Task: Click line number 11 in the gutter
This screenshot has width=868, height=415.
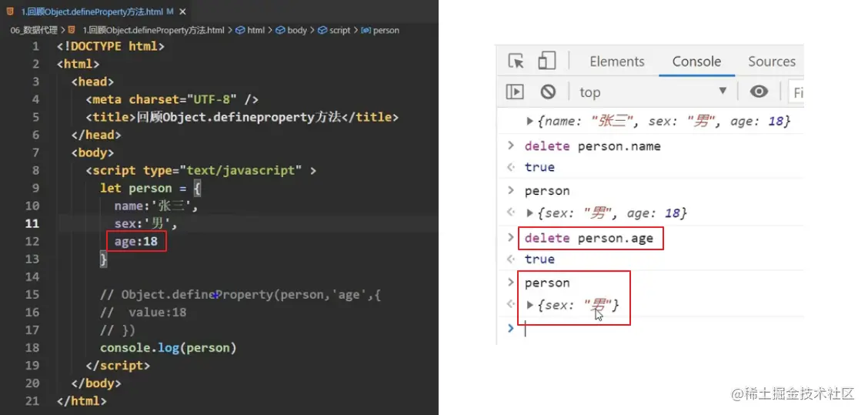Action: pyautogui.click(x=32, y=223)
